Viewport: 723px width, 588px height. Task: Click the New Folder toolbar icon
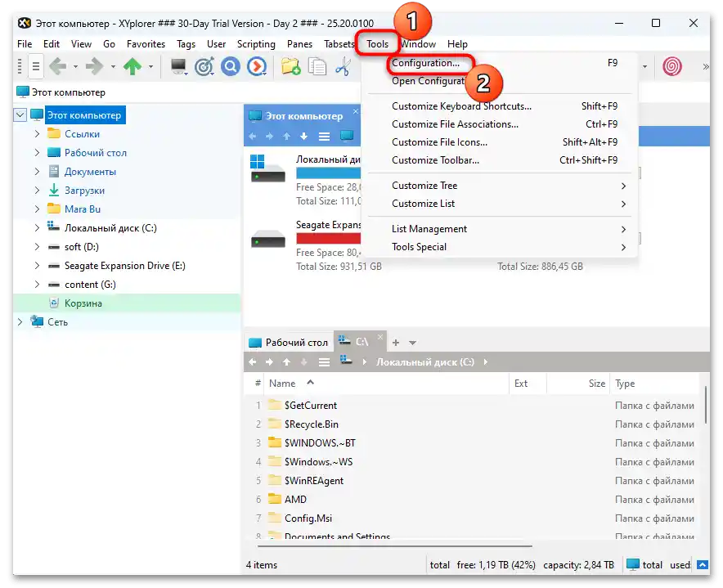(x=290, y=66)
